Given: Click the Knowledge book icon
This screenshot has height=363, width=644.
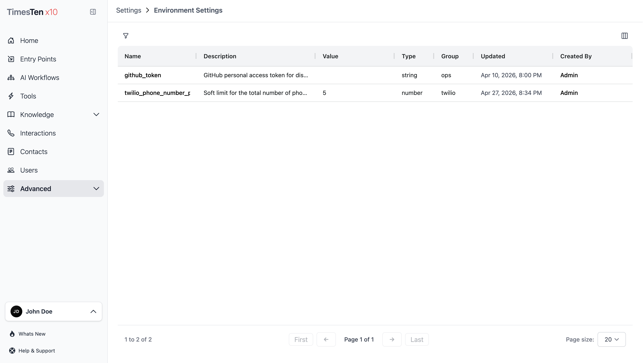Looking at the screenshot, I should [11, 114].
